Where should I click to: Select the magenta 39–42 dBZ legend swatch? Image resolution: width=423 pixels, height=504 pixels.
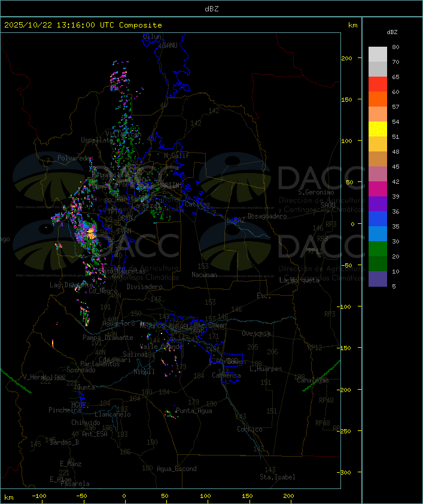378,189
